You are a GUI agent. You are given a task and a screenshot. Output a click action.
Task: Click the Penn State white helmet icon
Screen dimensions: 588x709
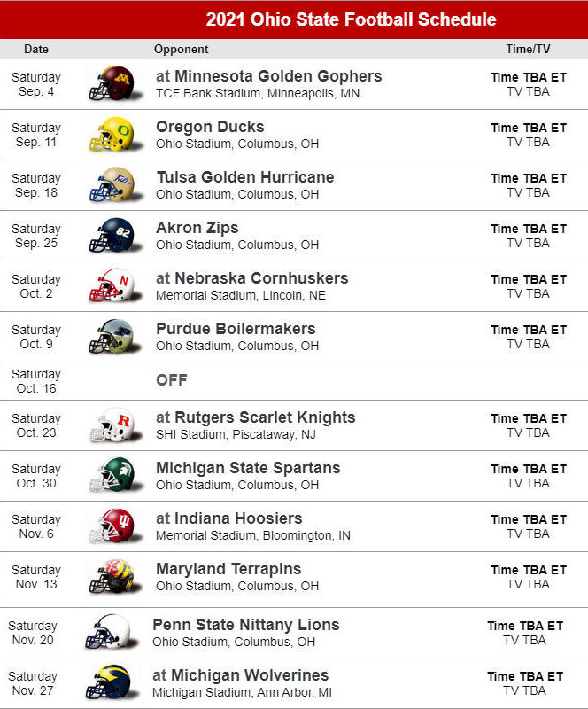[112, 633]
